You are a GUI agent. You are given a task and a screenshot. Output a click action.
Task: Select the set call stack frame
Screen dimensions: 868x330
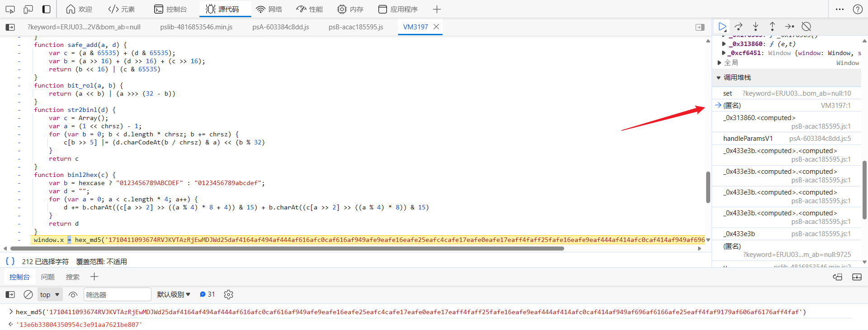coord(787,93)
